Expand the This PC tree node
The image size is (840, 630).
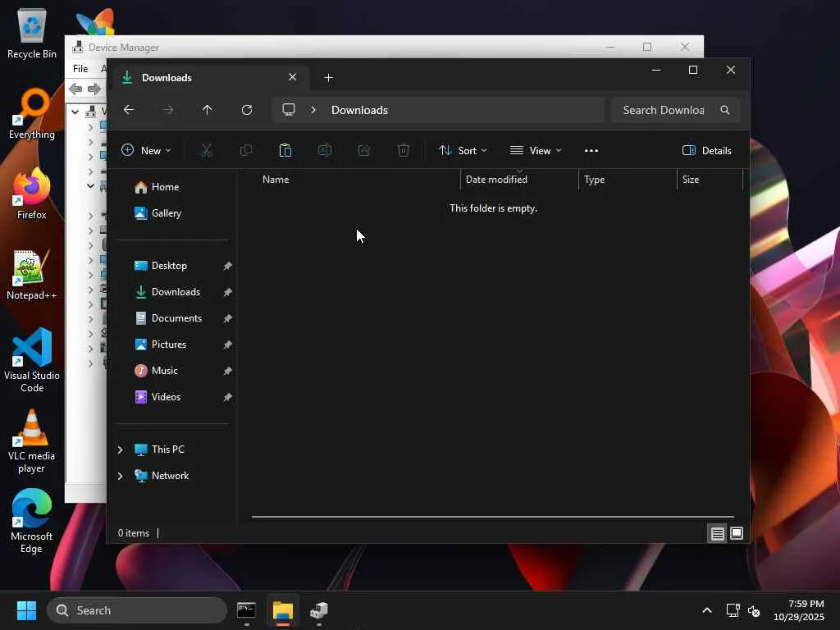coord(120,450)
